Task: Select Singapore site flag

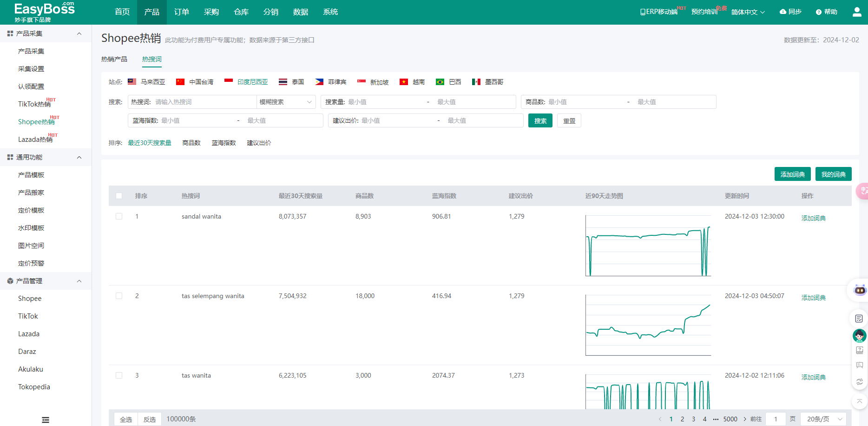Action: click(x=362, y=82)
